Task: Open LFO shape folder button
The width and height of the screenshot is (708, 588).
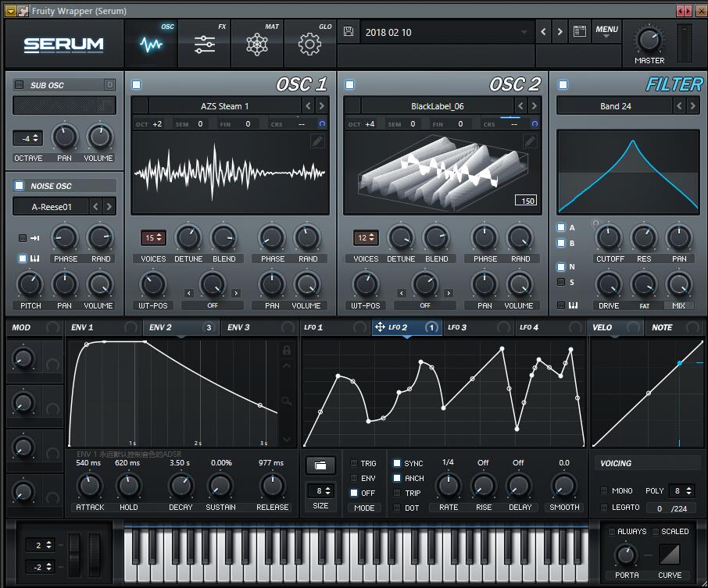Action: (320, 465)
